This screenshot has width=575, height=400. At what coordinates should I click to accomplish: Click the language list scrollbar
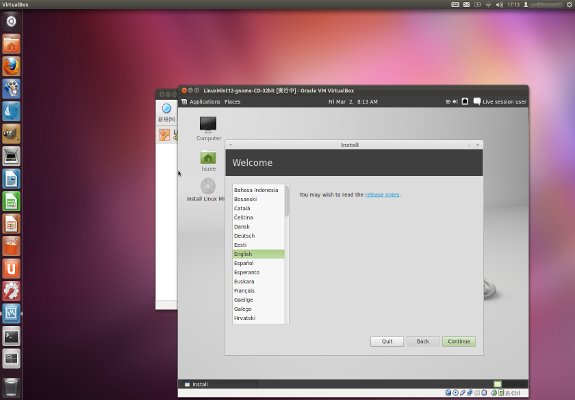coord(287,202)
